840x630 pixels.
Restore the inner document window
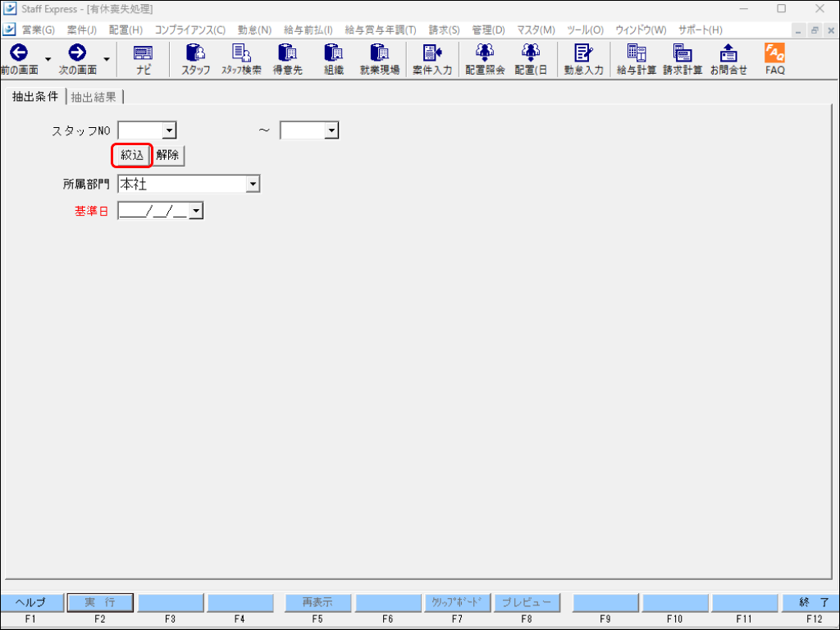pos(815,30)
